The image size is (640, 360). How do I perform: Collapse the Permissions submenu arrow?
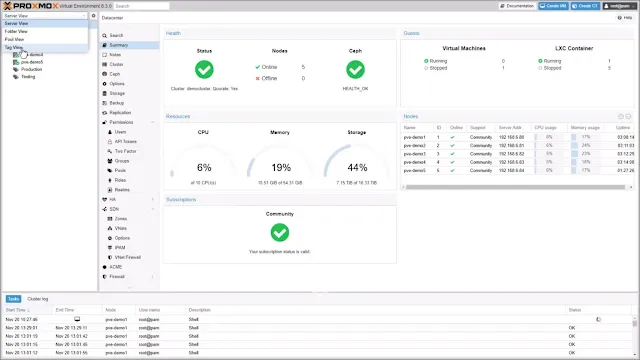pos(153,122)
